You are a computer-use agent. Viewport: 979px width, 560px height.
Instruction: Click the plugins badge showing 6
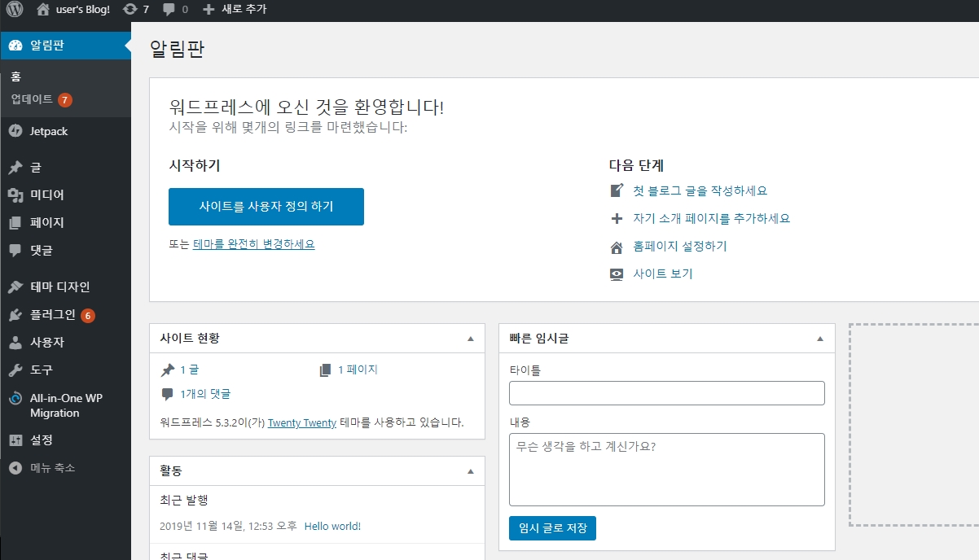pos(88,316)
